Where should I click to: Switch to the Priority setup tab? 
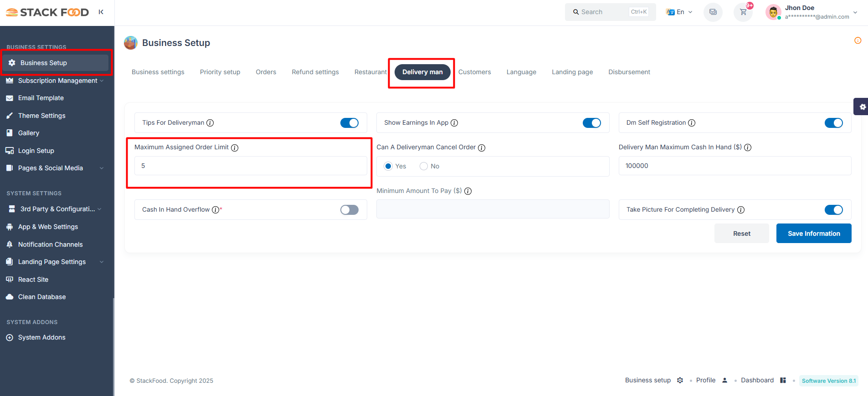click(220, 72)
